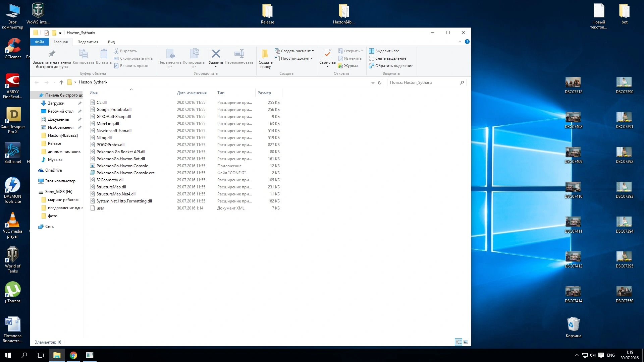This screenshot has width=644, height=362.
Task: Expand the Create item (Создать элемент) dropdown
Action: tap(294, 51)
